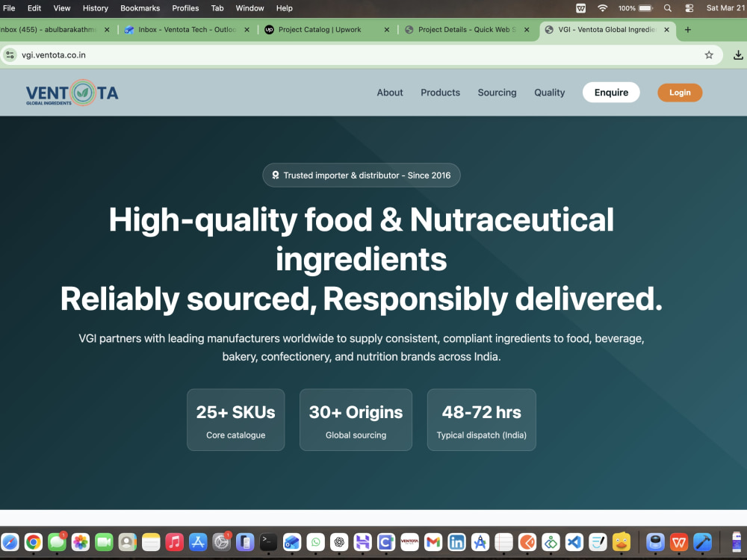Image resolution: width=747 pixels, height=560 pixels.
Task: Open the Products navigation link
Action: (x=440, y=93)
